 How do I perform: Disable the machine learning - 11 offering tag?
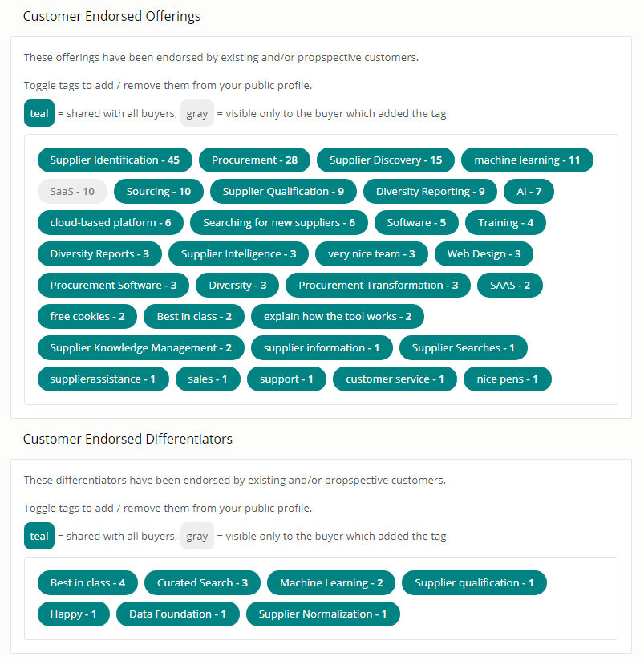coord(527,160)
